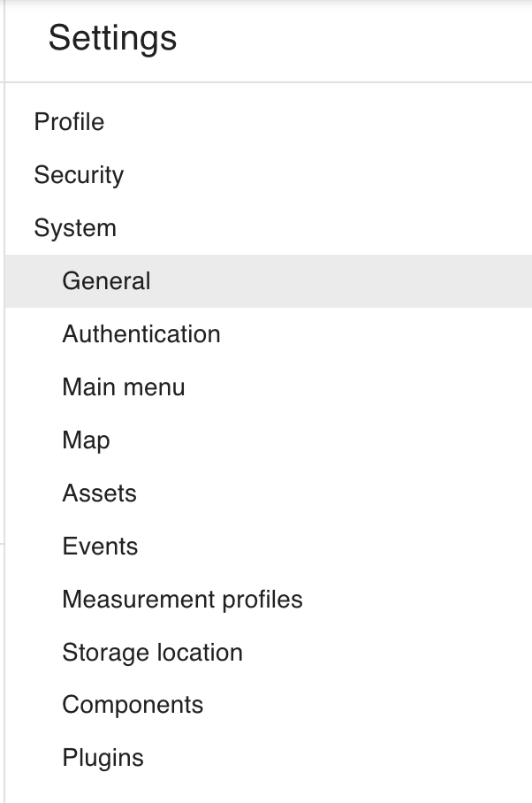
Task: Open the Main menu settings
Action: point(124,387)
